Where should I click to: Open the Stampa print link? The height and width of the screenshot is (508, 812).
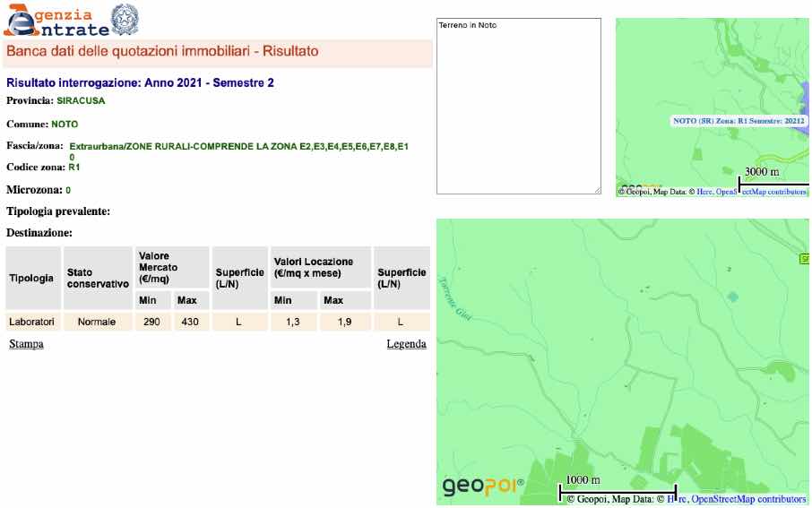(x=26, y=344)
